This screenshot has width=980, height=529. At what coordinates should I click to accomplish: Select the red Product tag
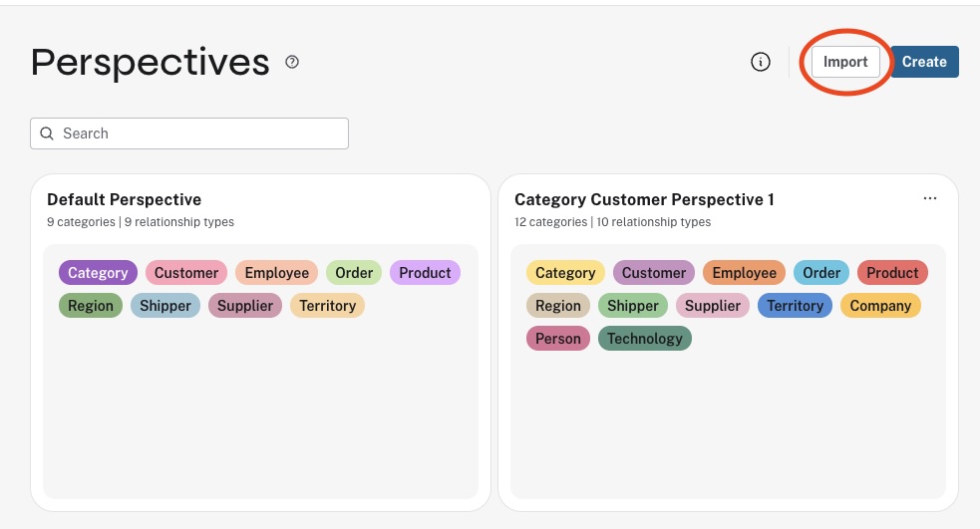[x=892, y=273]
